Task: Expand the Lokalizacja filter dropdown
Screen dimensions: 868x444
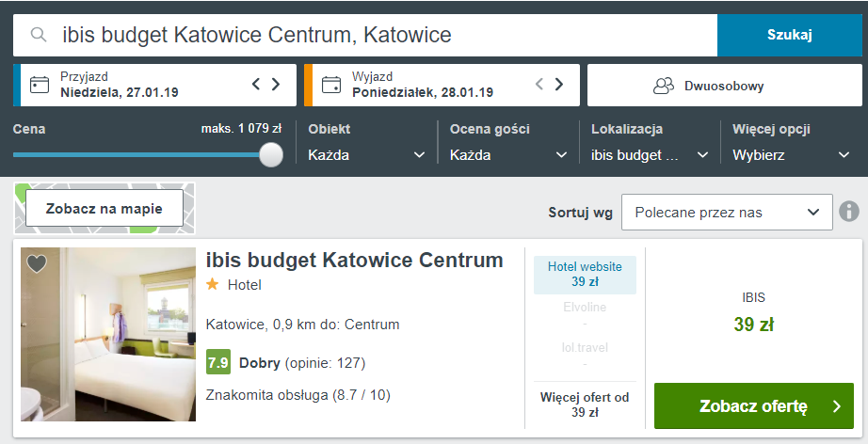Action: pos(650,155)
